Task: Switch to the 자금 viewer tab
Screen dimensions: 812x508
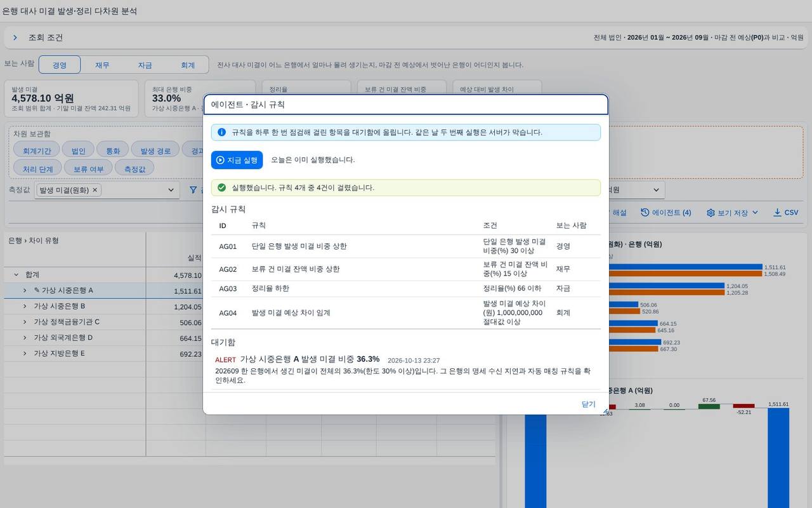Action: coord(145,65)
